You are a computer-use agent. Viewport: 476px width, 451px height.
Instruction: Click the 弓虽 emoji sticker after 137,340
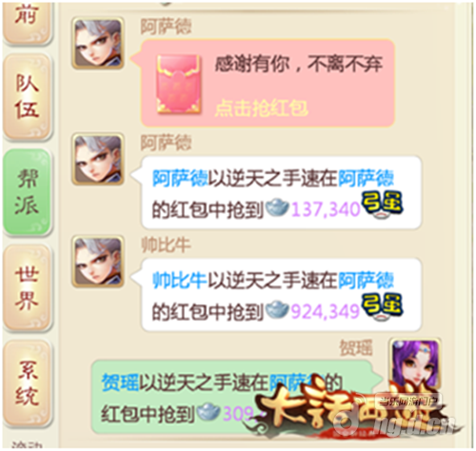tap(382, 205)
